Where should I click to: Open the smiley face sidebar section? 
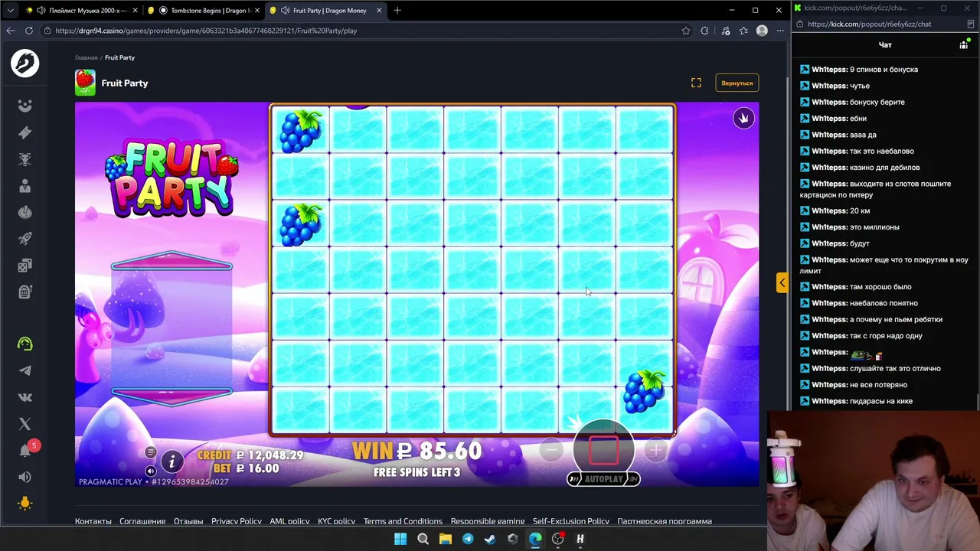[24, 106]
